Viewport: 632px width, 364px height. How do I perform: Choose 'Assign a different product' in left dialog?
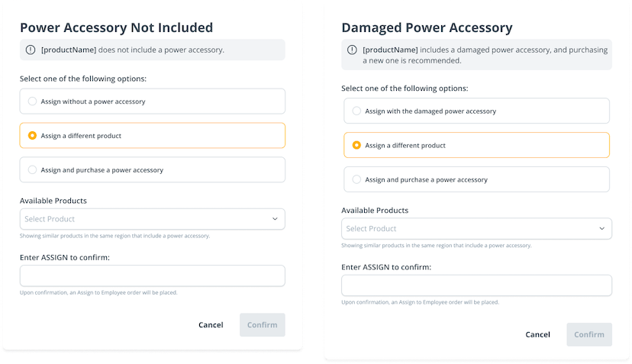tap(32, 135)
